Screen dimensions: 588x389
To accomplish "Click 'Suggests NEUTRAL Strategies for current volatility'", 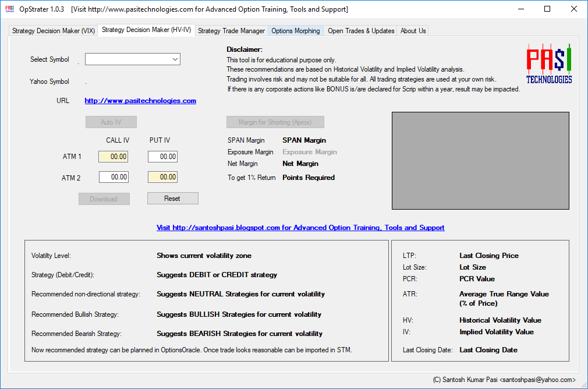I will click(x=241, y=294).
